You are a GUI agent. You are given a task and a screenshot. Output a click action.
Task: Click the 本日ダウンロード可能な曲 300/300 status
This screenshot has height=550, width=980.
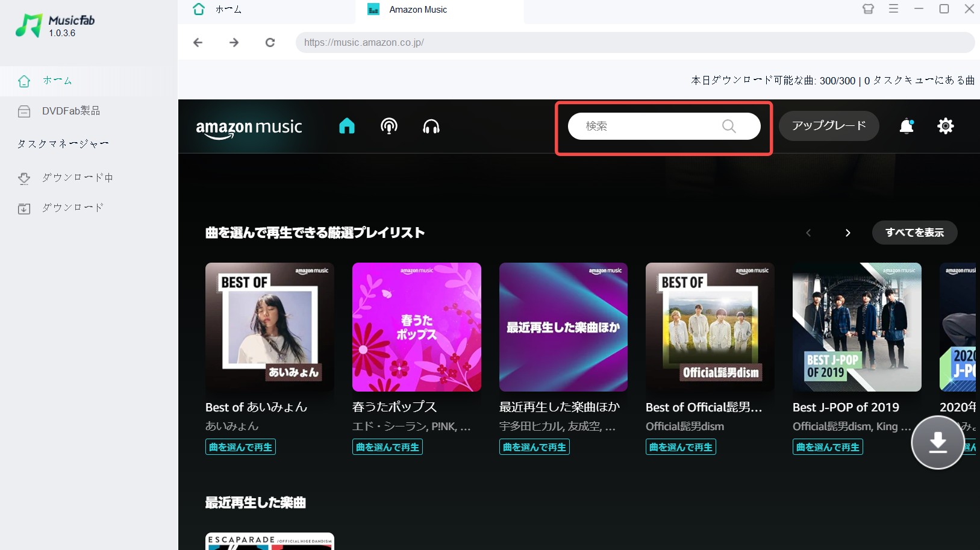773,80
